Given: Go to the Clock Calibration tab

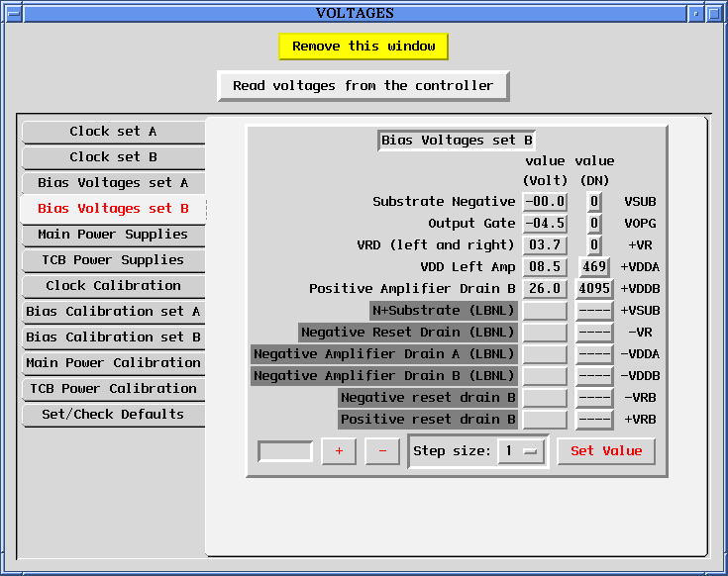Looking at the screenshot, I should point(113,286).
